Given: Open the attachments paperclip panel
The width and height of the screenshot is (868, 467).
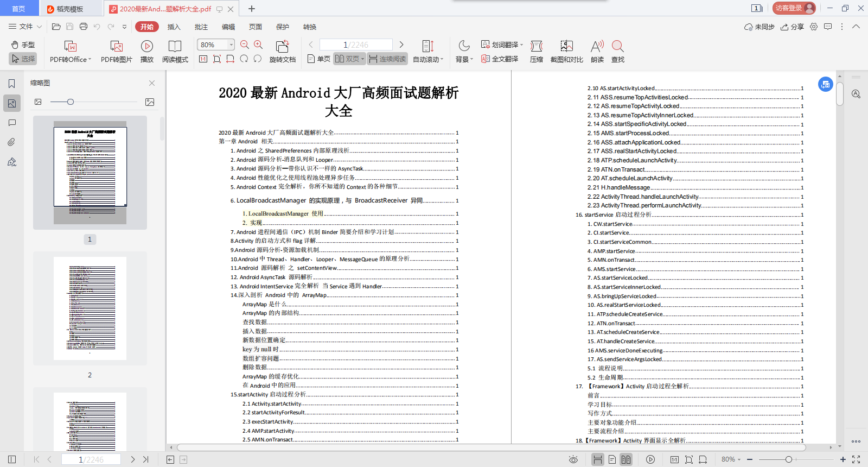Looking at the screenshot, I should pos(11,142).
